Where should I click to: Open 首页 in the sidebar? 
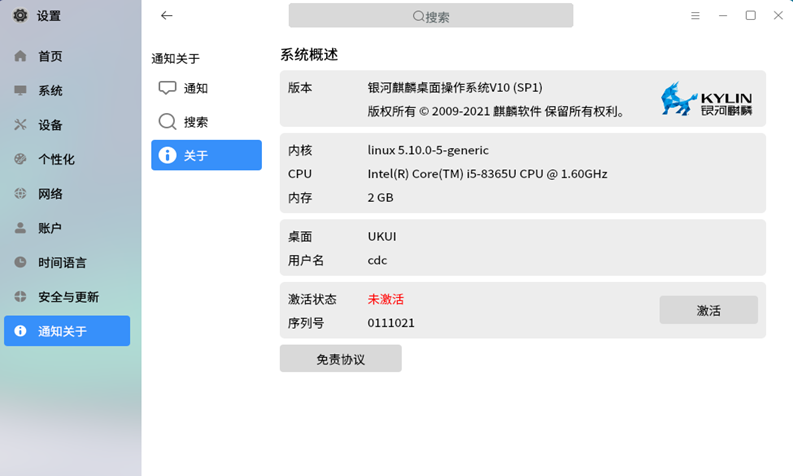click(x=67, y=56)
